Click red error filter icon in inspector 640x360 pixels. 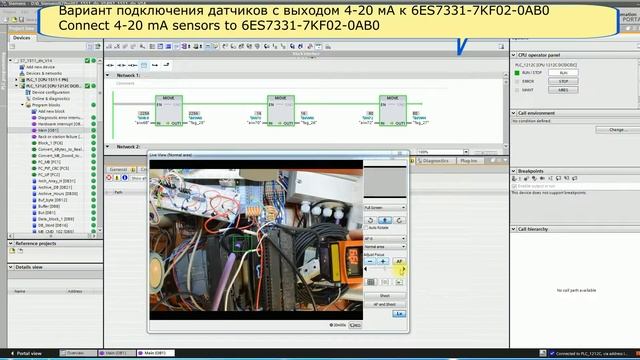(109, 178)
